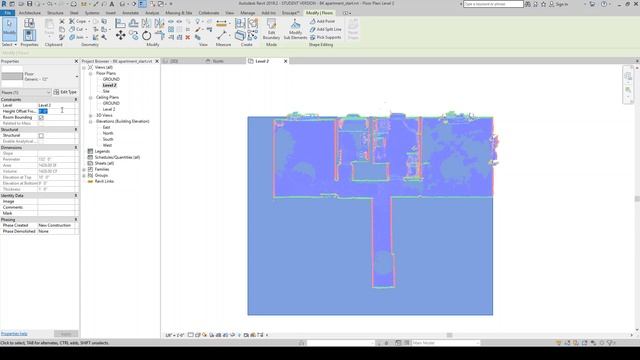Open the Massing & Site ribbon tab
Viewport: 640px width, 360px height.
(x=179, y=13)
